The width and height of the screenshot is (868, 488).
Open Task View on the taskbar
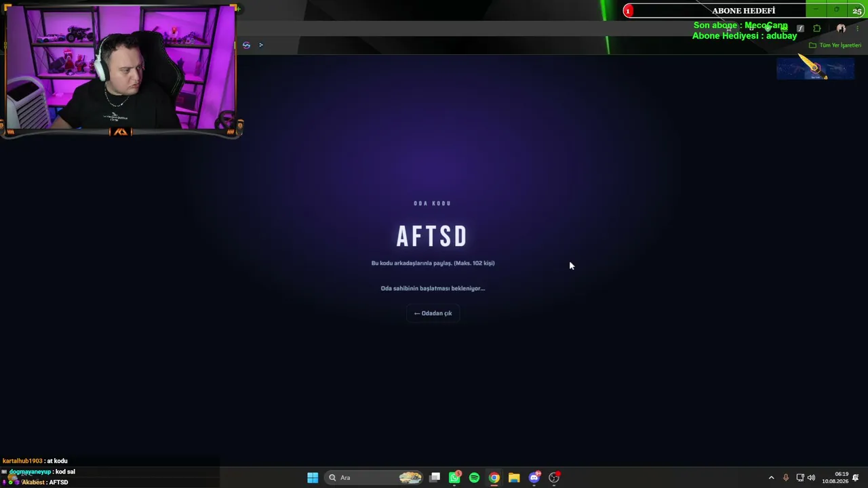[x=435, y=478]
